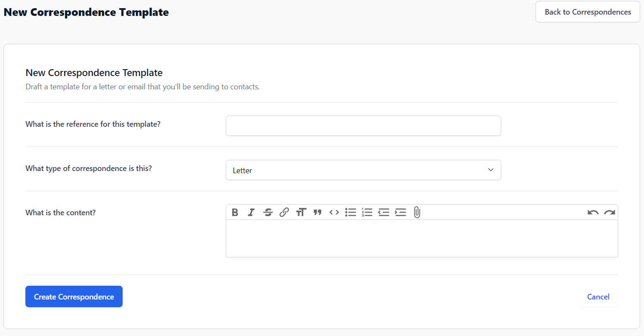Image resolution: width=644 pixels, height=336 pixels.
Task: Apply italic formatting
Action: (x=251, y=212)
